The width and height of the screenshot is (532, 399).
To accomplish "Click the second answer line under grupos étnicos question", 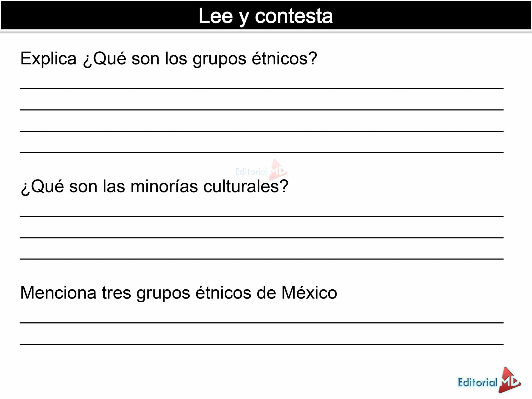I will click(262, 110).
